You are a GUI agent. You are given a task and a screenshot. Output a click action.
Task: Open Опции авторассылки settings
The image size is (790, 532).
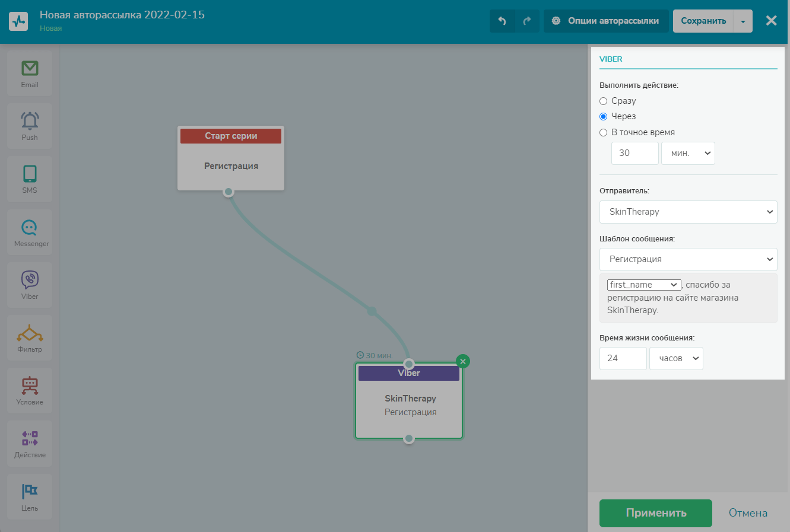click(606, 21)
